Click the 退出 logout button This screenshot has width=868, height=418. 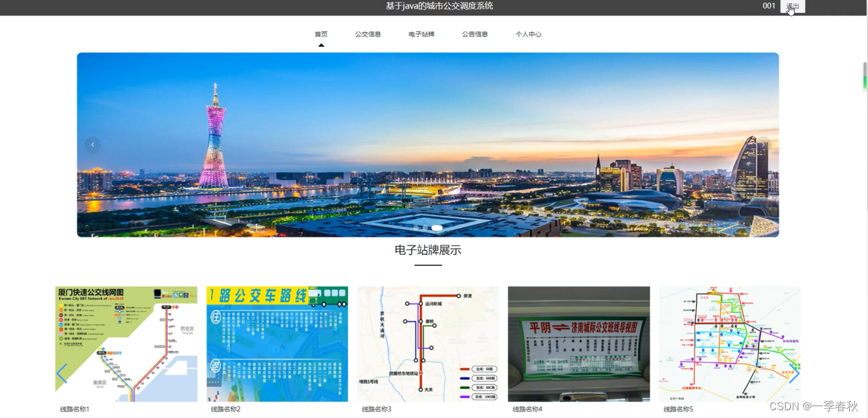pyautogui.click(x=792, y=6)
